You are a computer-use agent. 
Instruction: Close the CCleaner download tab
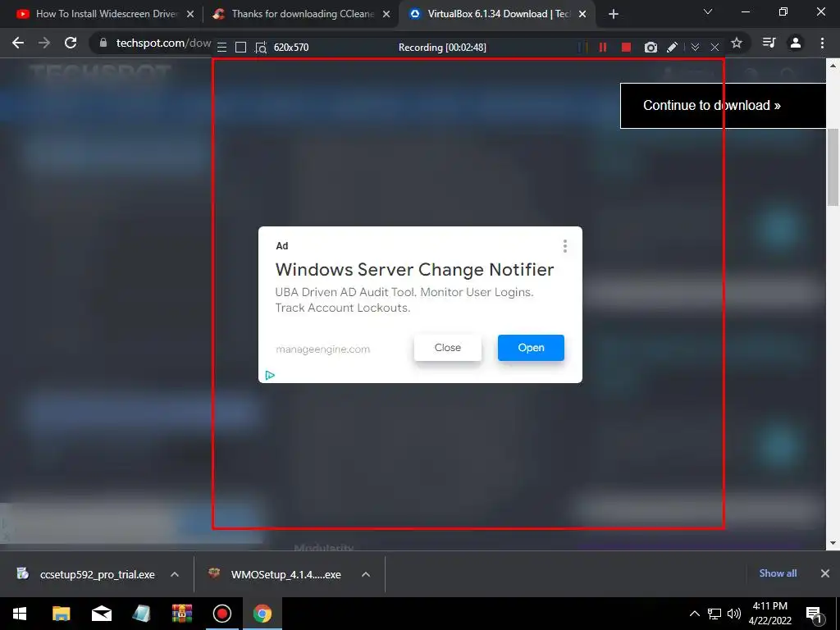tap(386, 15)
